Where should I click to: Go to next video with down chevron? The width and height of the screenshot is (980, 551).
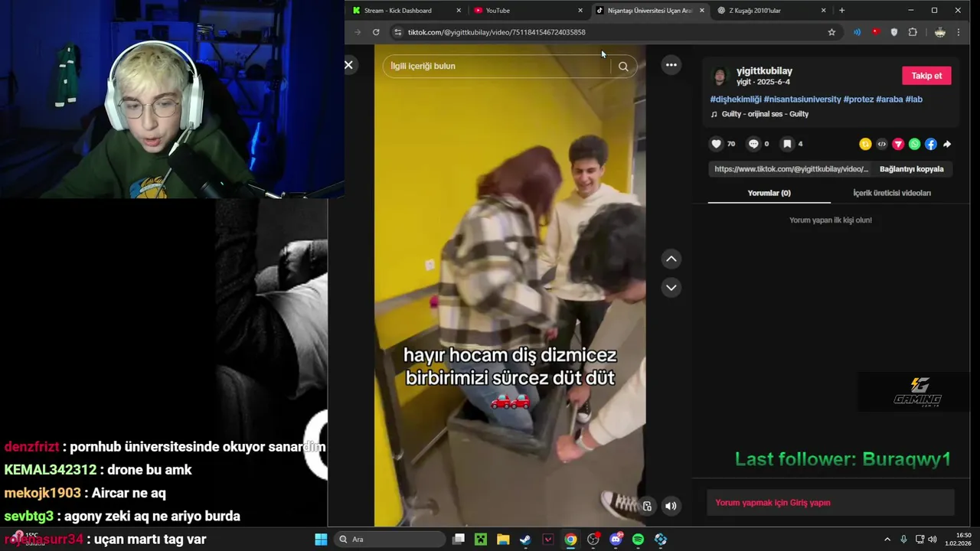tap(671, 287)
